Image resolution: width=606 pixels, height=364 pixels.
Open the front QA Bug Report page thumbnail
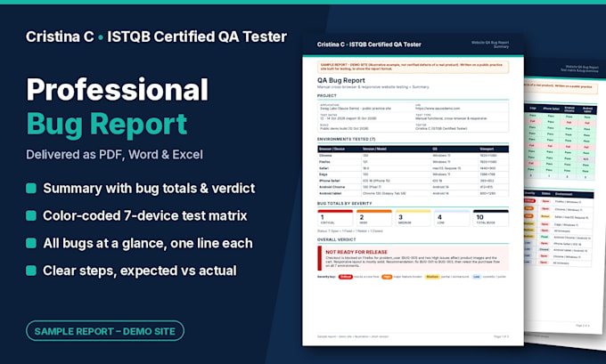[413, 190]
